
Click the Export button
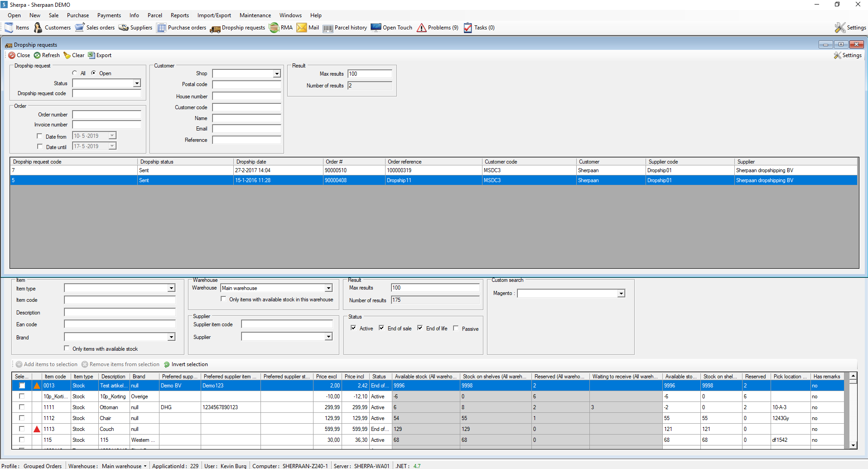pos(100,55)
